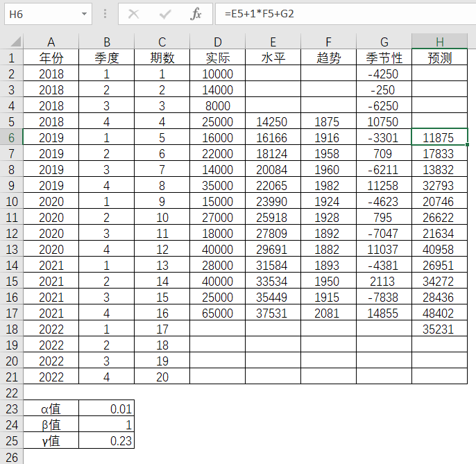
Task: Select row 6 header
Action: [11, 137]
